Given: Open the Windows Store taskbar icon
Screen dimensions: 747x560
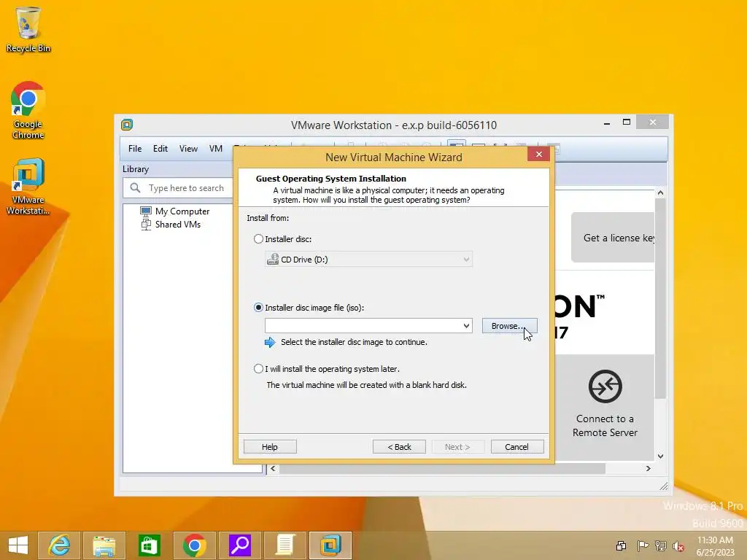Looking at the screenshot, I should (149, 545).
